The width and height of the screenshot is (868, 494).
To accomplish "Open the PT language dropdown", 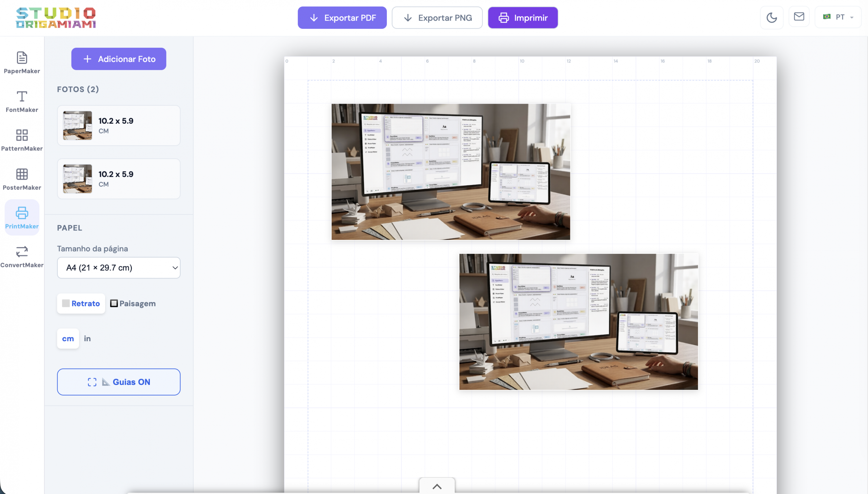I will (x=838, y=17).
